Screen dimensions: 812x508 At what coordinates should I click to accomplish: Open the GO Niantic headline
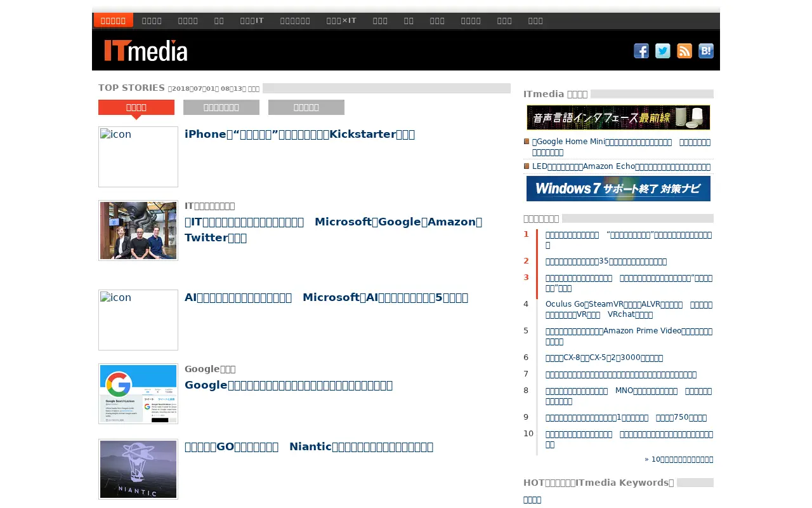click(x=309, y=446)
